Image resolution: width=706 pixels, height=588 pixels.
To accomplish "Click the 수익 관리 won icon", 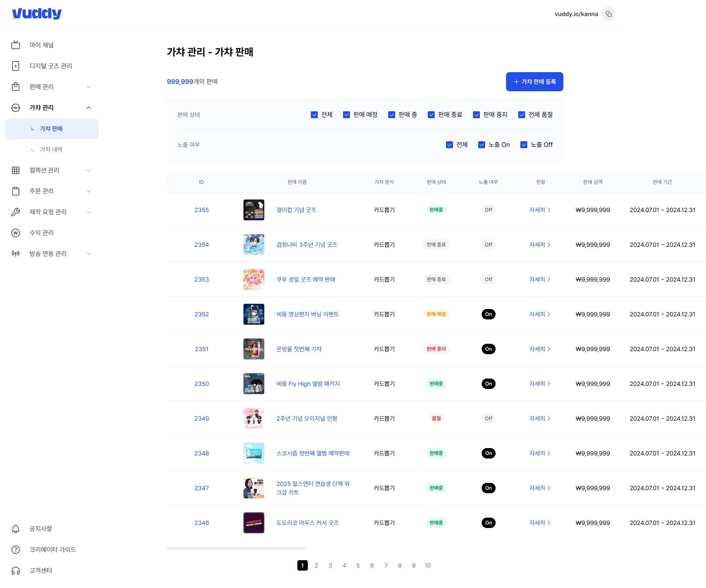I will tap(16, 233).
